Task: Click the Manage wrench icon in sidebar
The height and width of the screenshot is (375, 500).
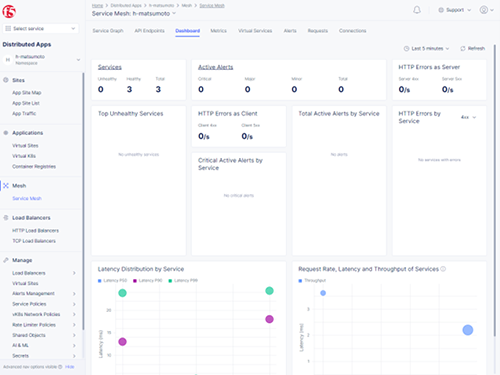Action: pyautogui.click(x=6, y=260)
